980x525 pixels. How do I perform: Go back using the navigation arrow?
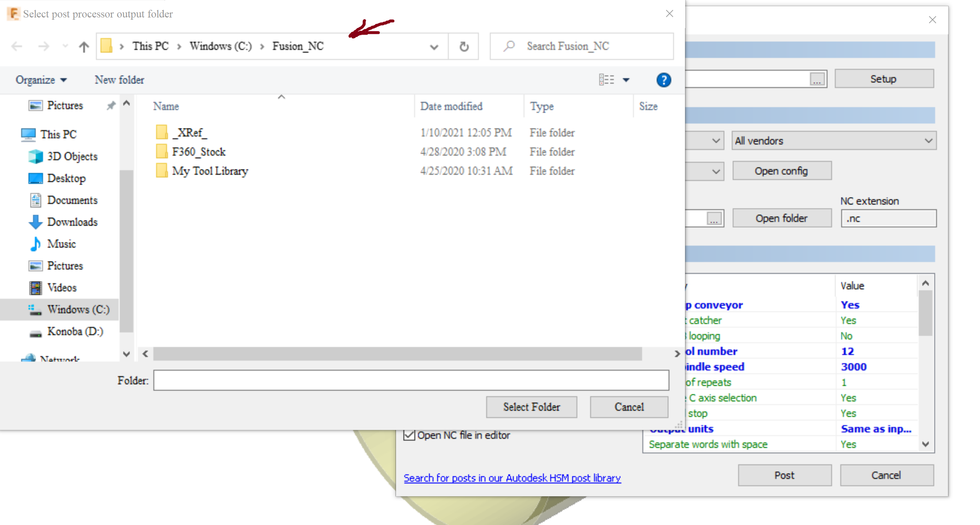point(16,46)
